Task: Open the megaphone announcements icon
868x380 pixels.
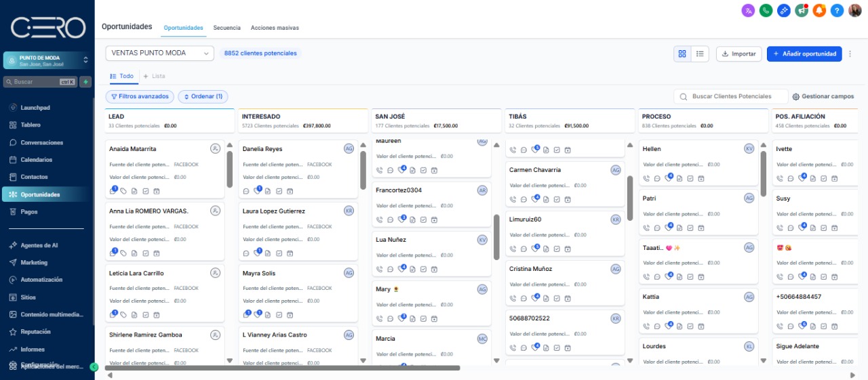Action: [802, 10]
